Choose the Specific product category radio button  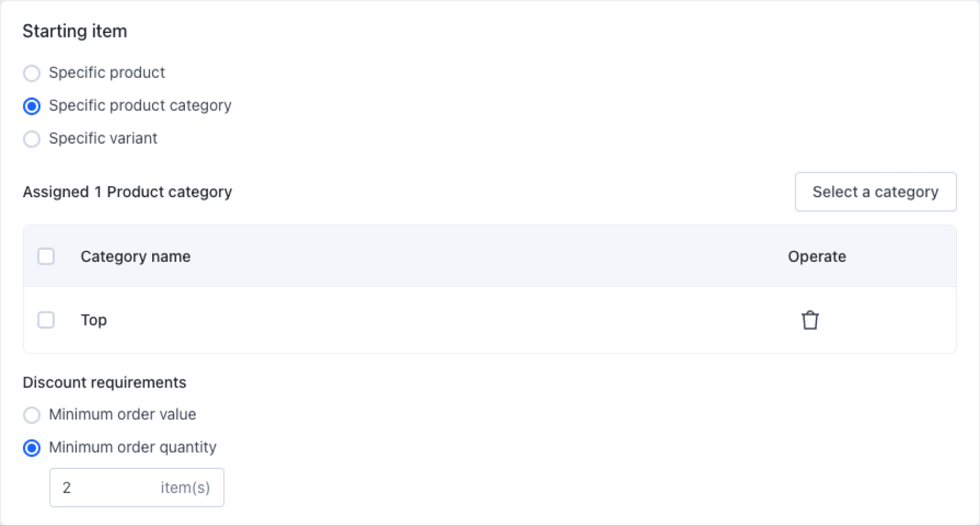coord(32,106)
